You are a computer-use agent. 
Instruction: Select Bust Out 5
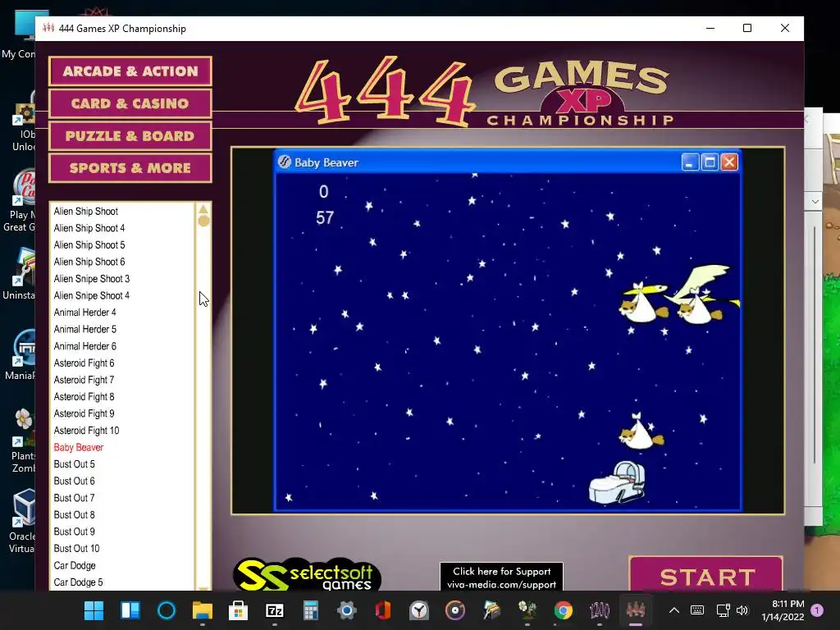[x=74, y=464]
